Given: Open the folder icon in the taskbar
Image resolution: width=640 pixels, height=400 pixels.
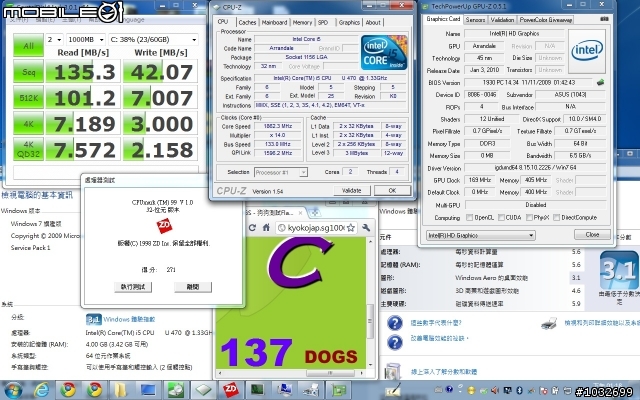Looking at the screenshot, I should (120, 390).
